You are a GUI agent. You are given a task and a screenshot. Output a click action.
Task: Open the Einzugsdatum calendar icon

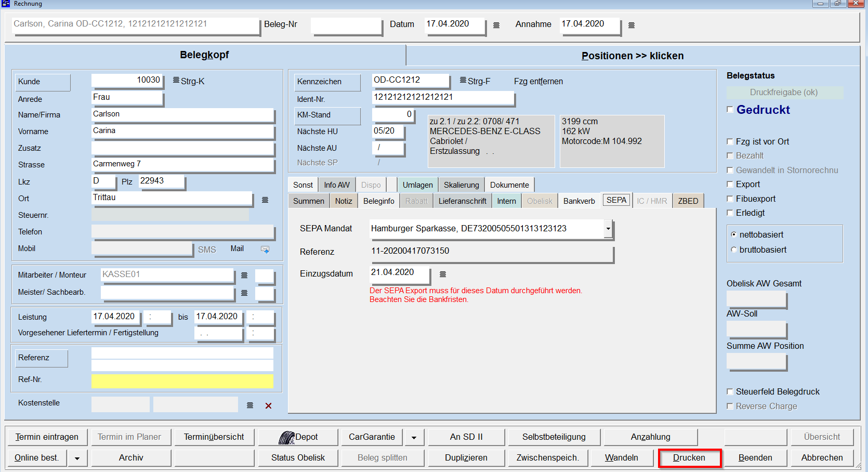point(443,274)
